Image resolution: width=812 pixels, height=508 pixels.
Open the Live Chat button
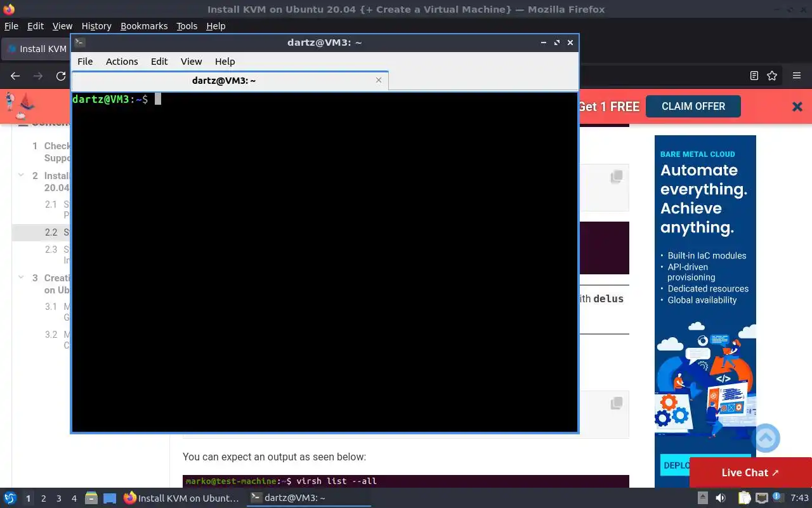(750, 472)
